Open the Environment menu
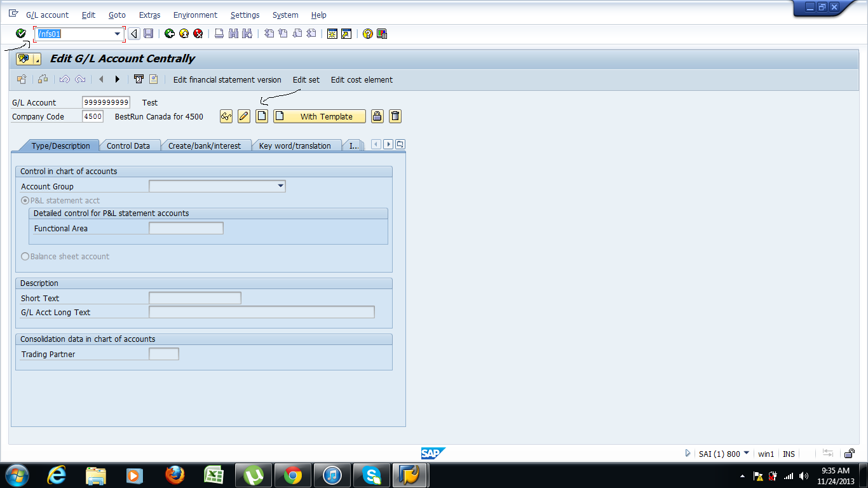868x488 pixels. (x=195, y=15)
